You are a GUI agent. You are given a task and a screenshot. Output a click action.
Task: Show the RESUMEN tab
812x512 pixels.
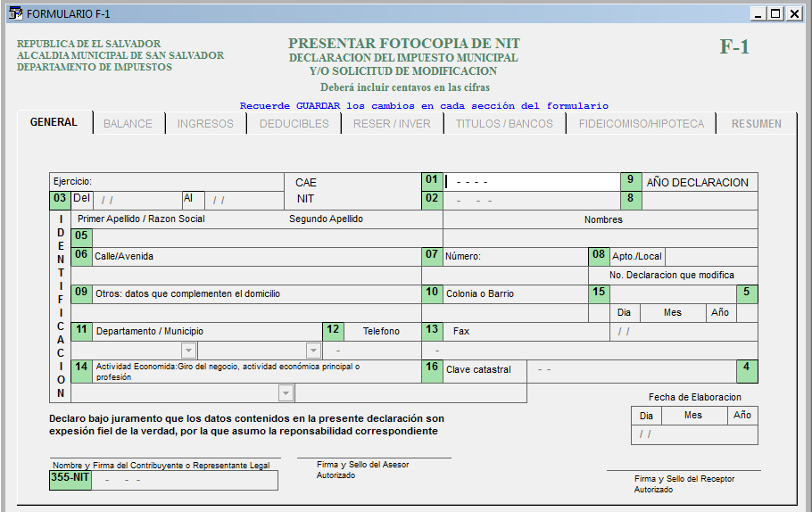point(756,124)
